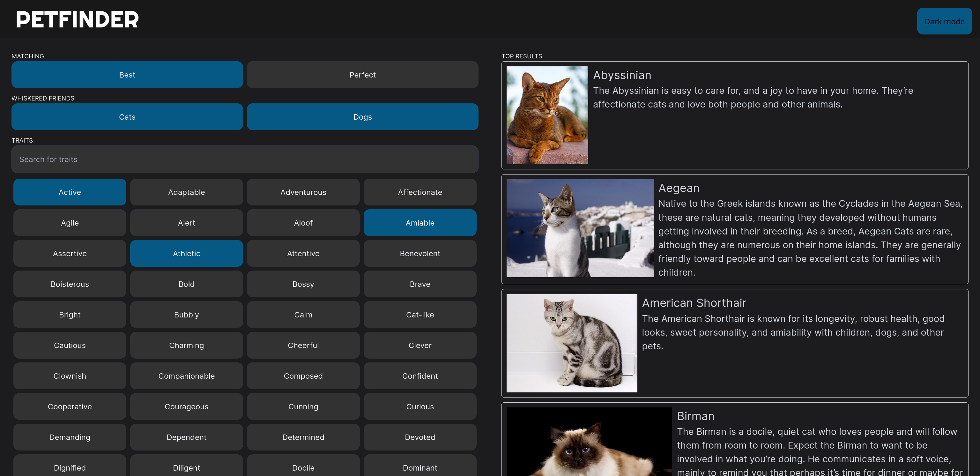Viewport: 980px width, 476px height.
Task: Deselect the "Active" trait
Action: [x=70, y=192]
